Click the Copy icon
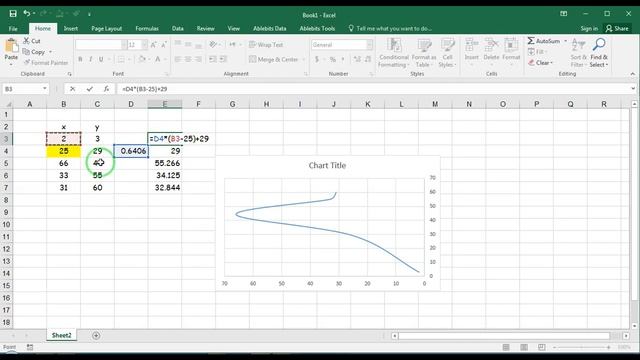 27,52
